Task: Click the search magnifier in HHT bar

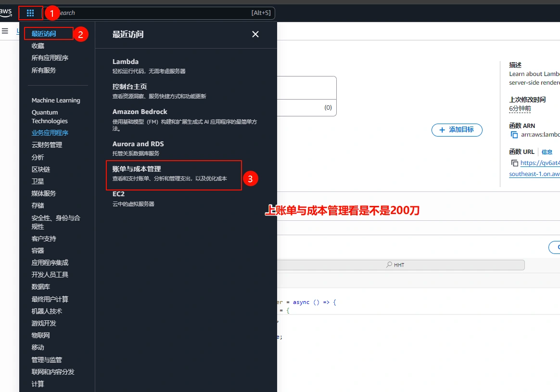Action: (389, 265)
